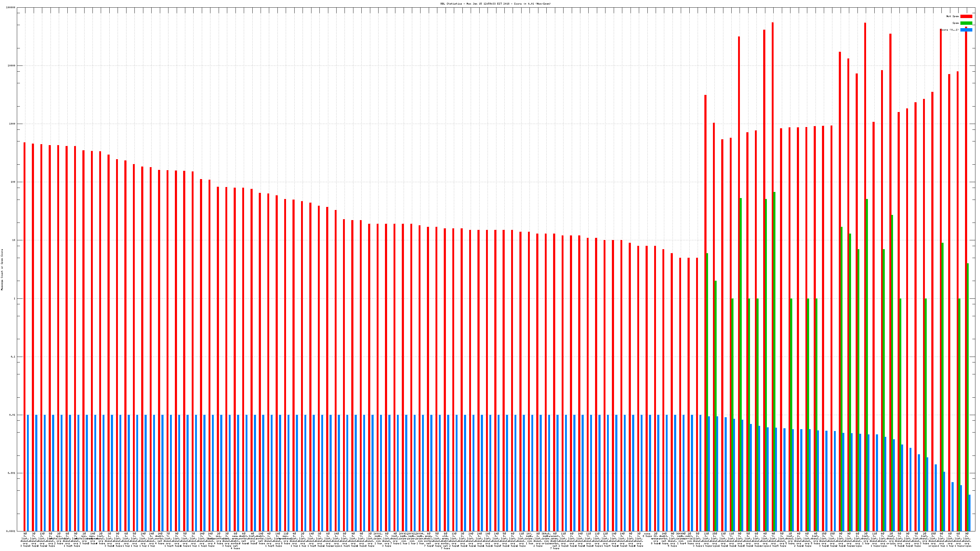Click the 10000 y-axis tick label
Screen dimensions: 980x551
(x=12, y=66)
